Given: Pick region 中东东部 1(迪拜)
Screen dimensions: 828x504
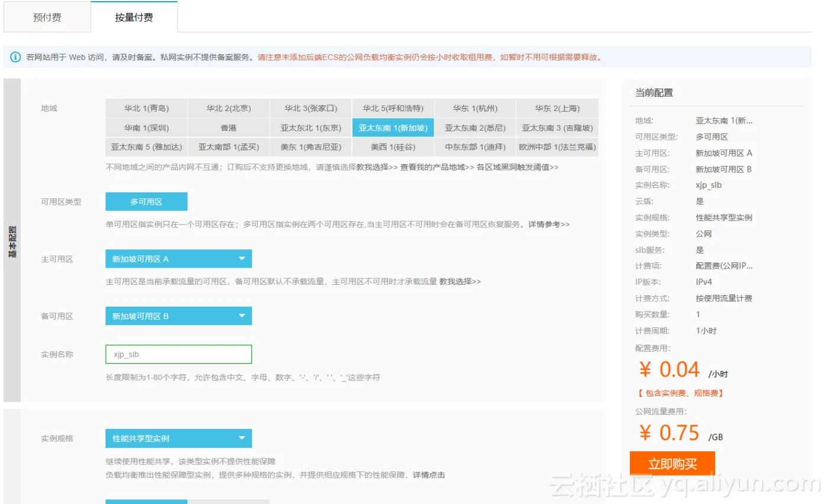Looking at the screenshot, I should point(476,147).
